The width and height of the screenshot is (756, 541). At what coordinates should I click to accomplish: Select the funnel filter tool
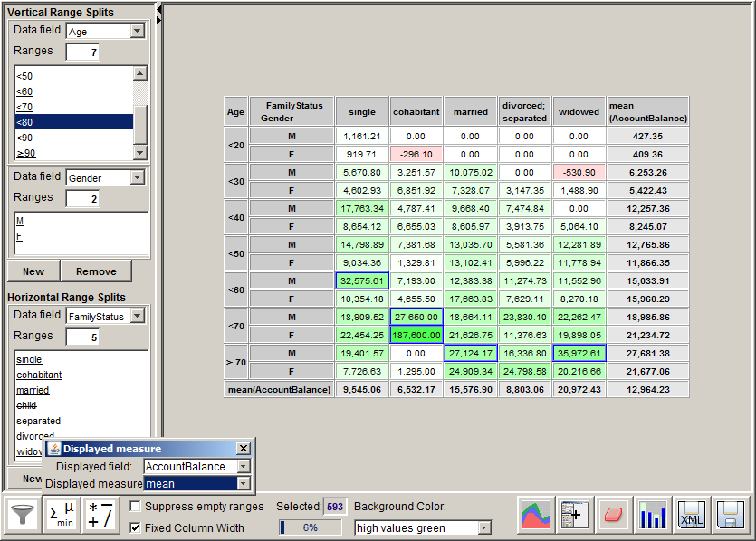pos(23,516)
